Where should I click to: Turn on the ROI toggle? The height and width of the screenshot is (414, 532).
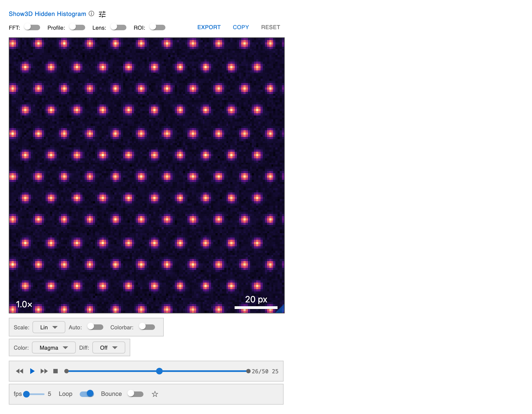[157, 27]
